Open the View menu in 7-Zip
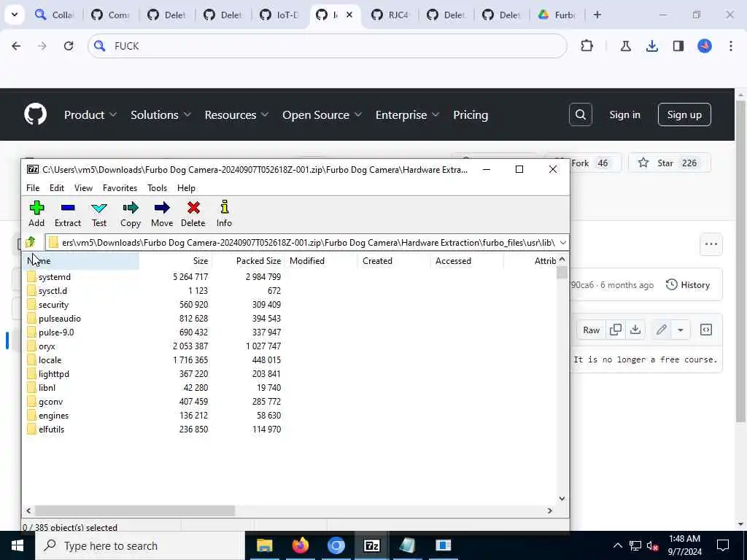This screenshot has height=560, width=747. point(83,187)
